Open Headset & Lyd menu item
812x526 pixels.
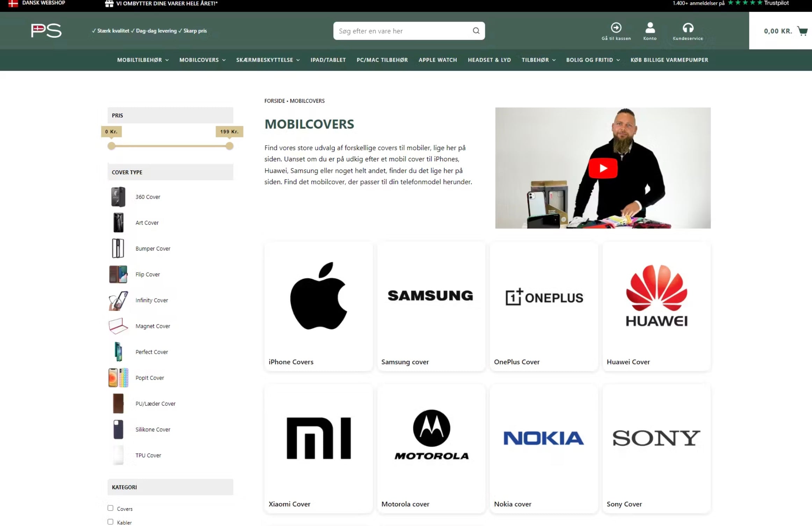(x=489, y=60)
